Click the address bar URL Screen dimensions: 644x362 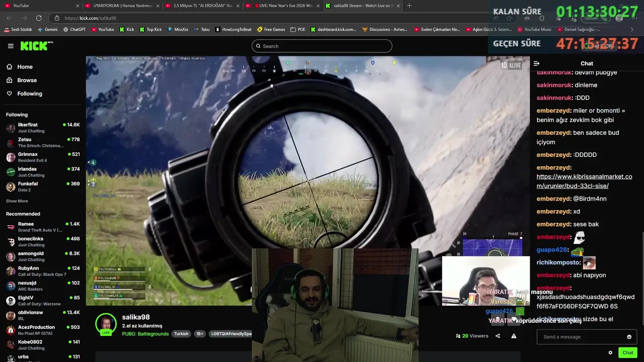91,18
